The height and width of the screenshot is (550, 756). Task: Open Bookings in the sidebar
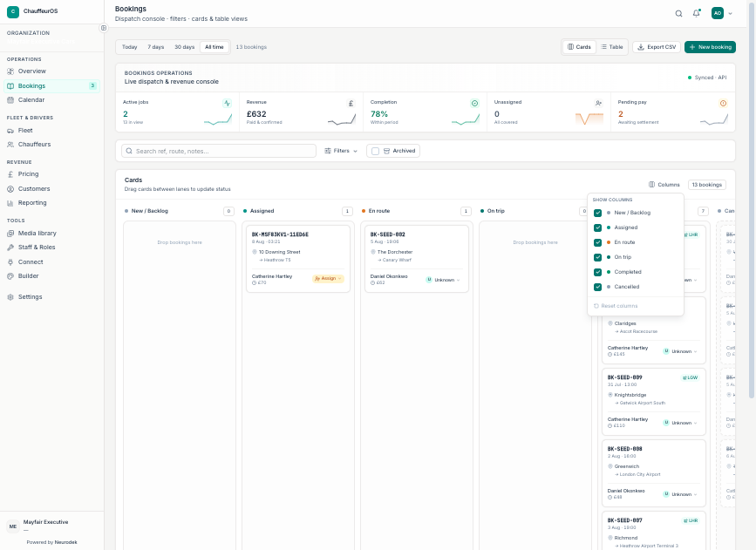coord(51,85)
